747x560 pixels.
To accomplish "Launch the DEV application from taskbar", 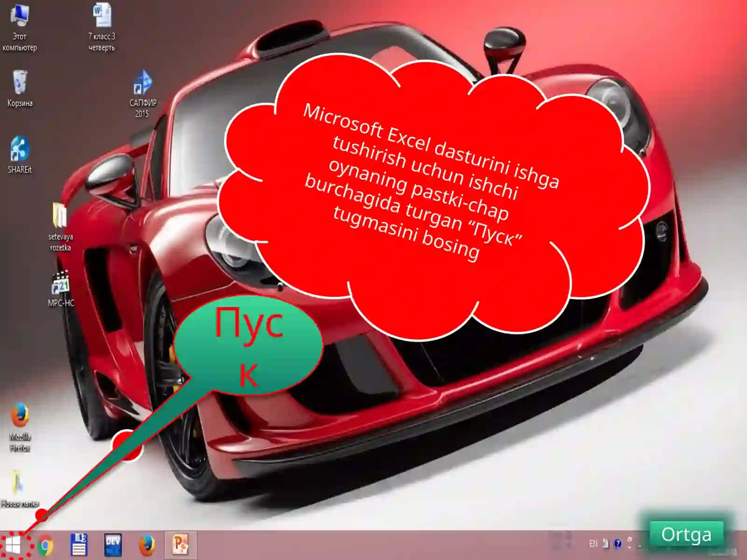I will [113, 545].
